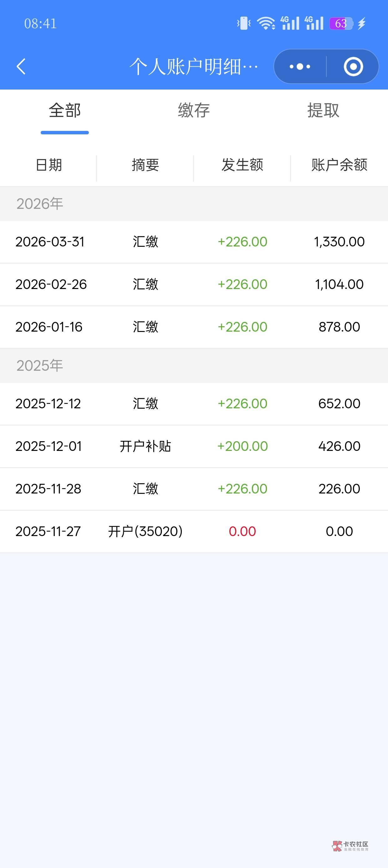
Task: Tap the Wi-Fi status icon
Action: pyautogui.click(x=266, y=23)
